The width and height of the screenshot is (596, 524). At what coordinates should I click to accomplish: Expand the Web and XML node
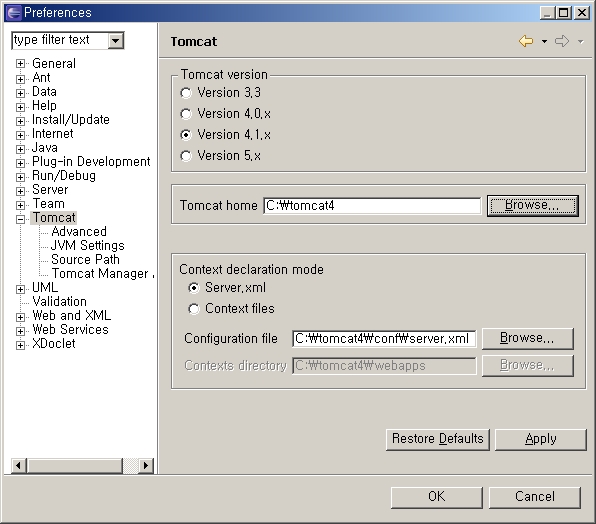[x=21, y=317]
